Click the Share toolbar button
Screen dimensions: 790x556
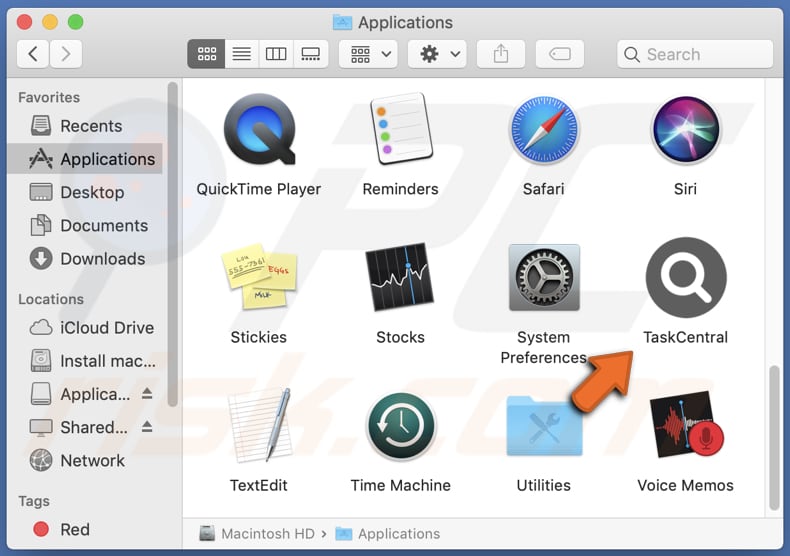pos(501,54)
